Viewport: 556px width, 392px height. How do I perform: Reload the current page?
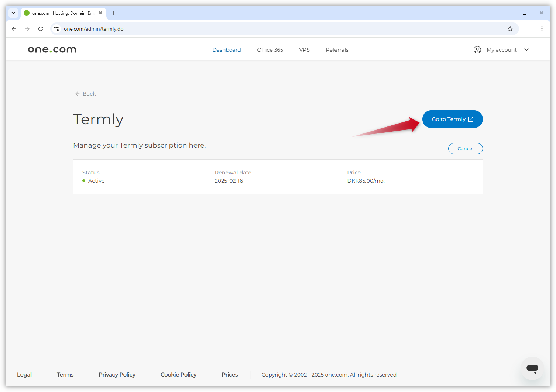pos(41,28)
